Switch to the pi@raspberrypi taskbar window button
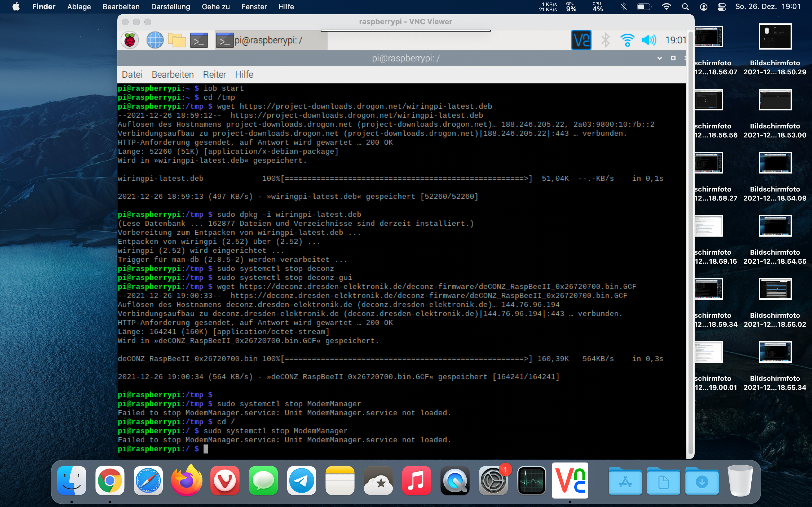 tap(271, 40)
